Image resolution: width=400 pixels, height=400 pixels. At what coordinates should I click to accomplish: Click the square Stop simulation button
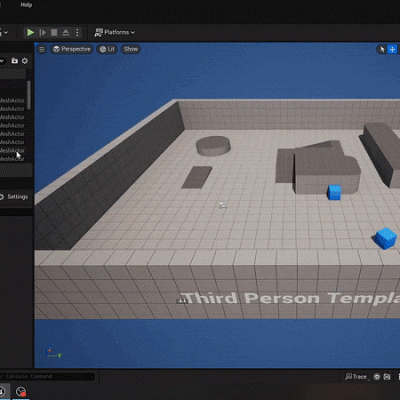pos(54,32)
